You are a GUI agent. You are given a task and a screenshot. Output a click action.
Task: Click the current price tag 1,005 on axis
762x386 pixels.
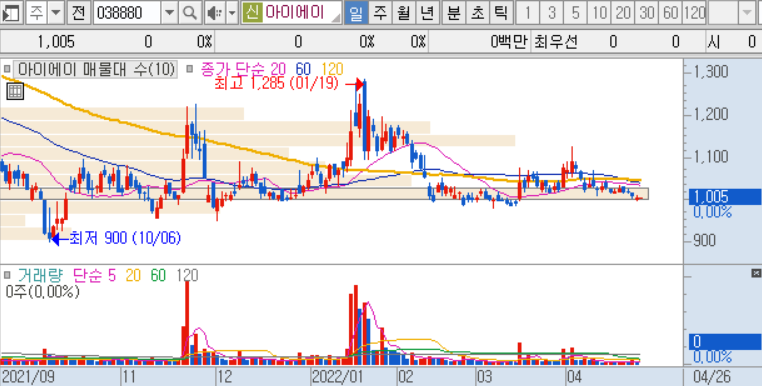pos(725,196)
